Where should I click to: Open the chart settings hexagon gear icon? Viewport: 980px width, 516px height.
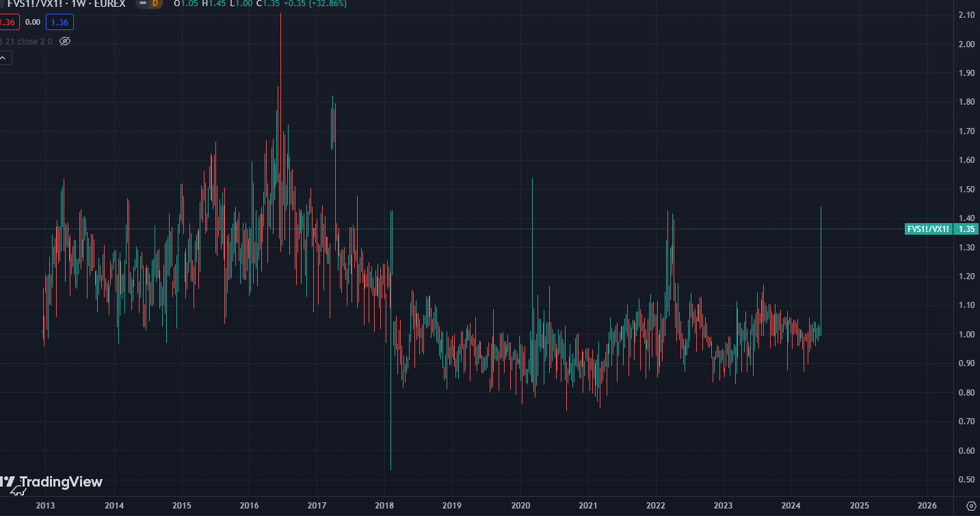[970, 506]
